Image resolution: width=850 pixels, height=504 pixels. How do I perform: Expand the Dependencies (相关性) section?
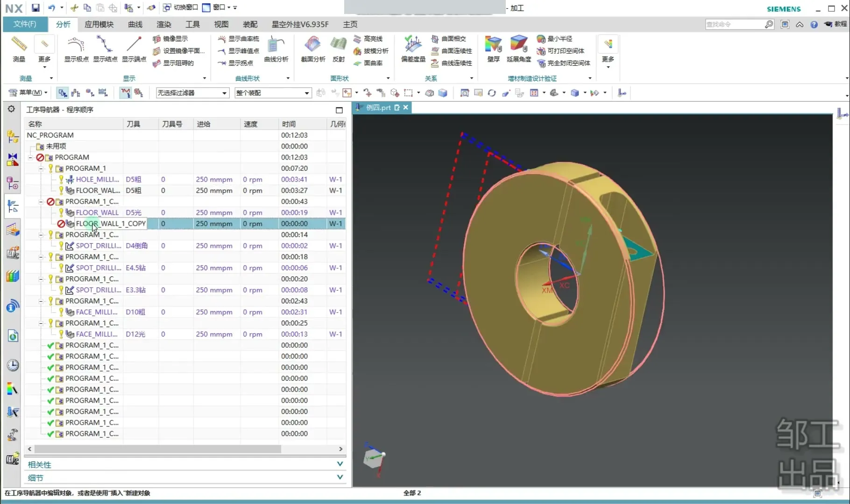(340, 464)
